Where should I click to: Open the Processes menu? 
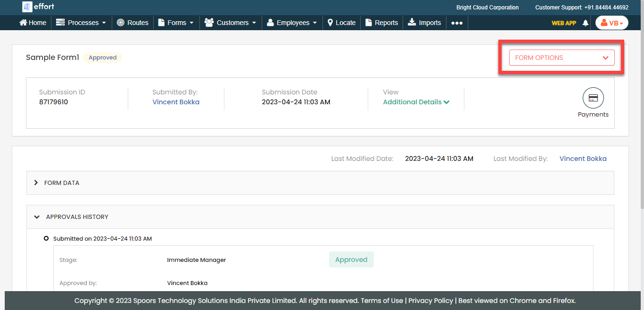point(81,23)
